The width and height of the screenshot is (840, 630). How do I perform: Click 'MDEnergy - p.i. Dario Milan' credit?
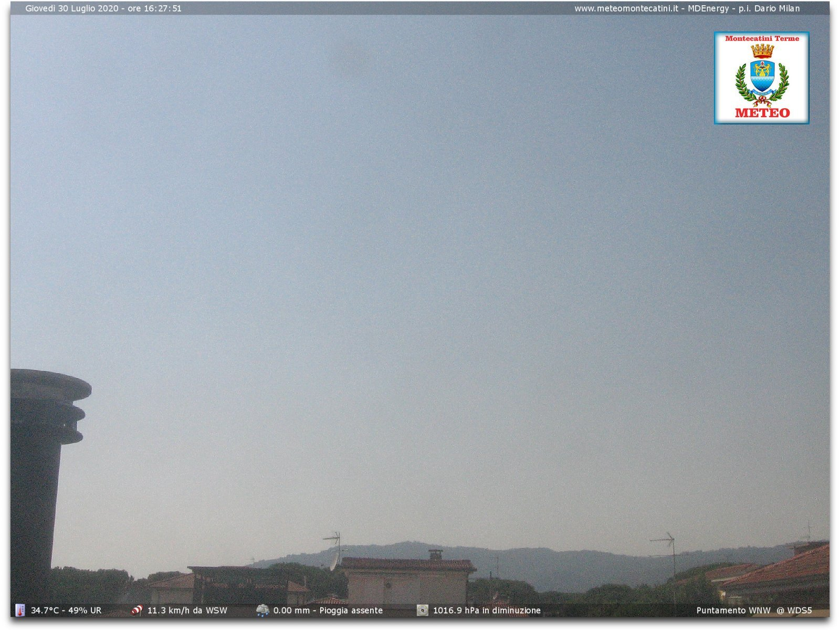[x=744, y=8]
